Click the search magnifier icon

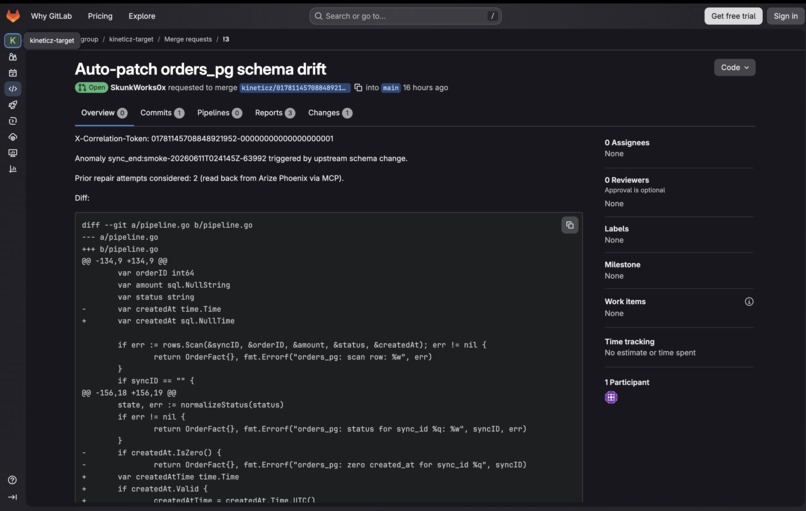coord(319,16)
